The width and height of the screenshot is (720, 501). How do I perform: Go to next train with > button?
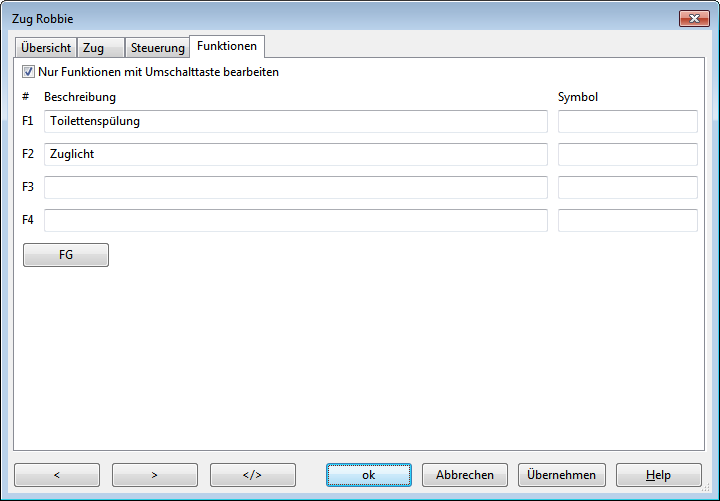coord(155,475)
